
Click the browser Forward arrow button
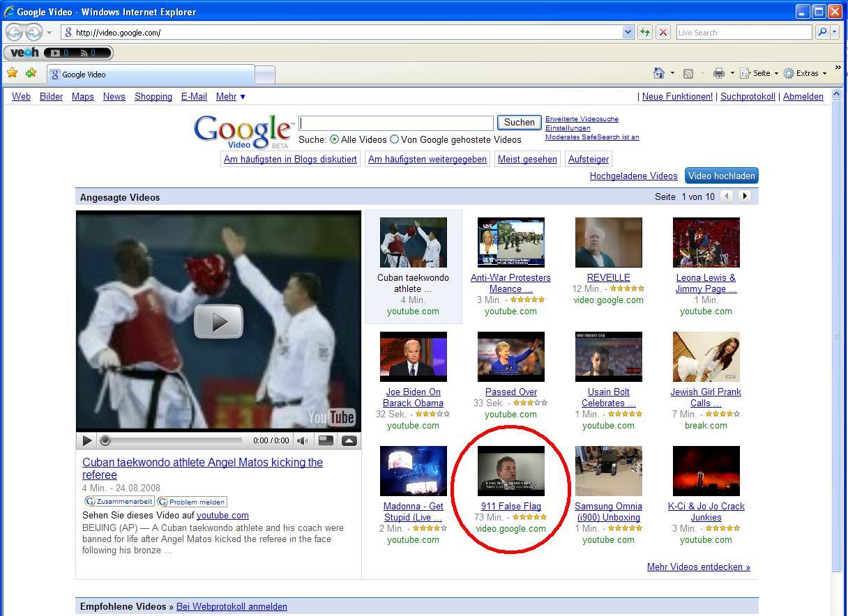pos(33,32)
